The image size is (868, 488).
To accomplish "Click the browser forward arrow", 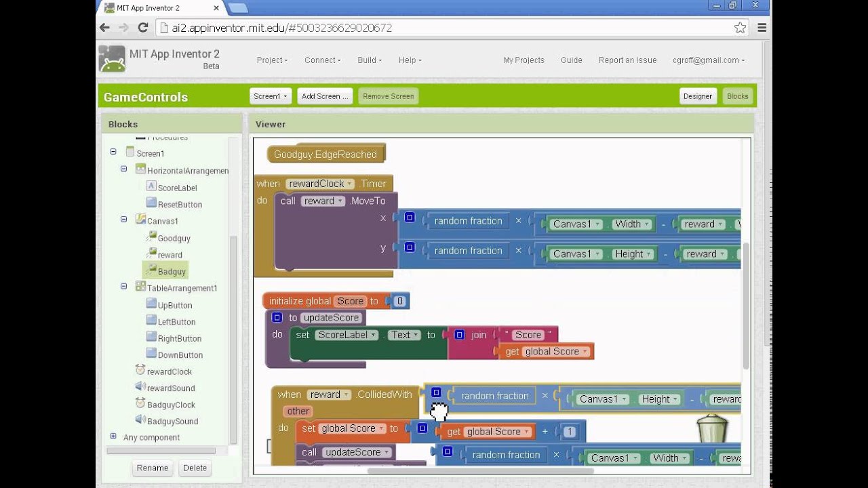I will pyautogui.click(x=123, y=28).
